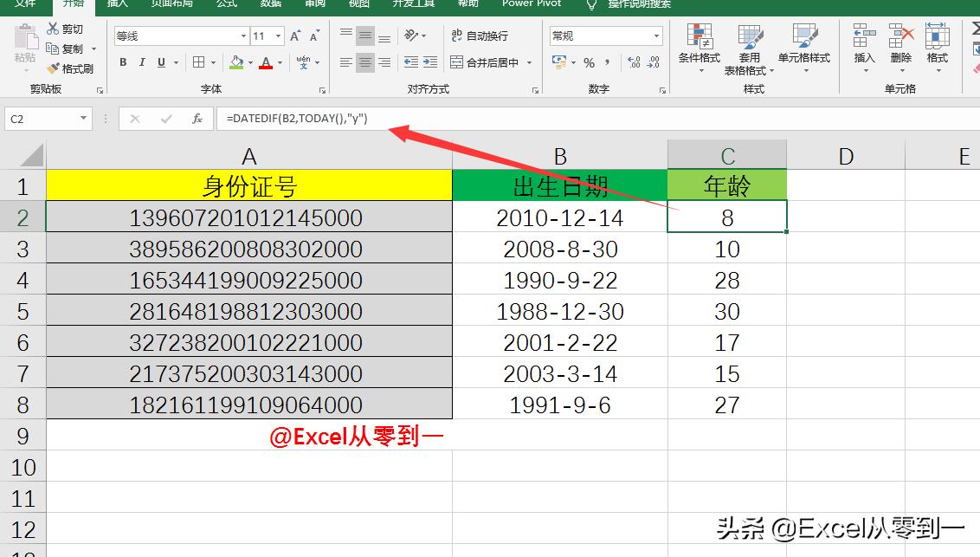This screenshot has width=980, height=557.
Task: Open the Power Pivot tab
Action: 530,5
